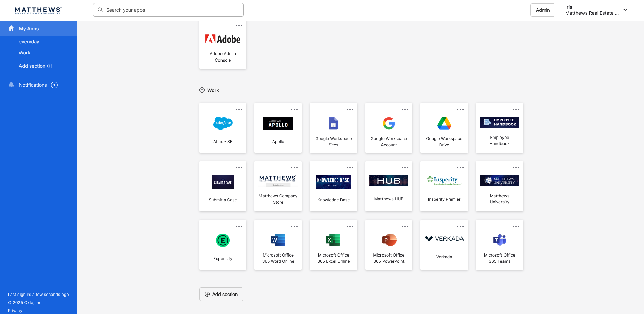Image resolution: width=644 pixels, height=314 pixels.
Task: Open three-dot menu on Apollo tile
Action: click(294, 109)
